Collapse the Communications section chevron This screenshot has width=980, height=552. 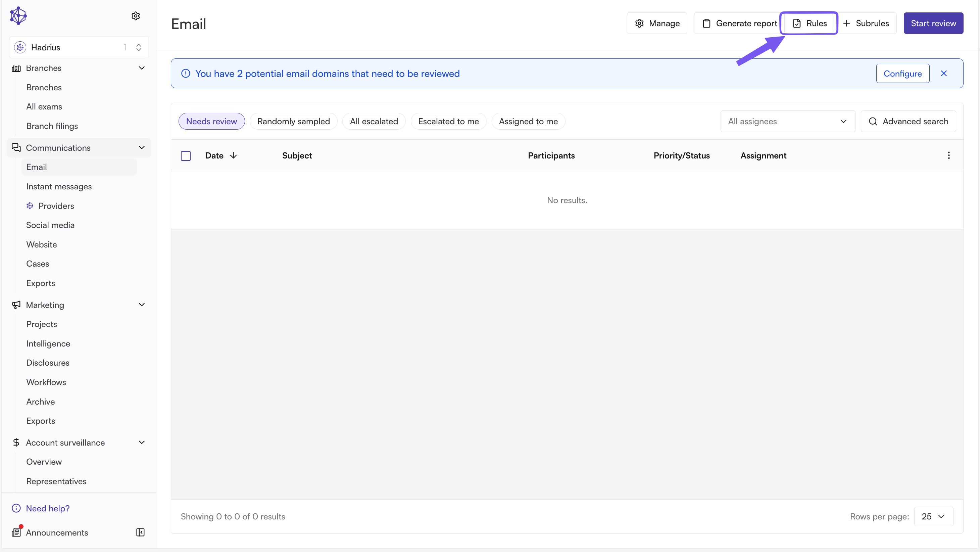click(142, 148)
